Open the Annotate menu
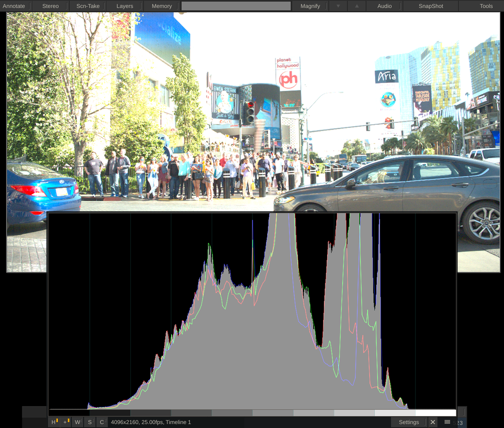The width and height of the screenshot is (504, 428). (14, 6)
